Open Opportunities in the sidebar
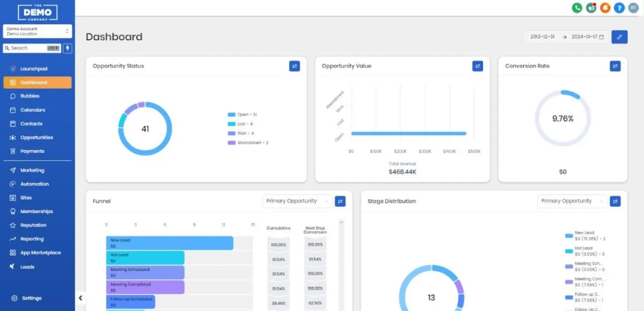Image resolution: width=644 pixels, height=311 pixels. [38, 138]
